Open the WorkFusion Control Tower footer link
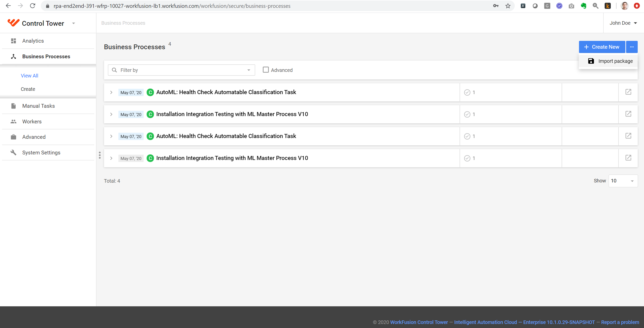 pos(419,322)
